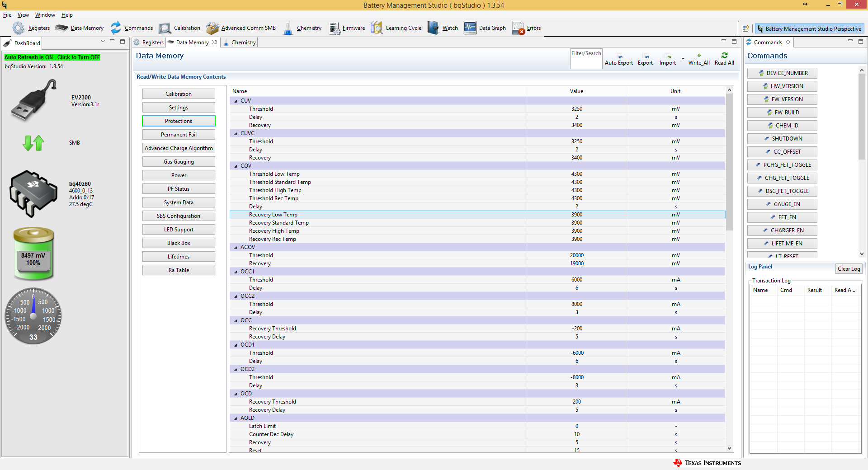Viewport: 868px width, 470px height.
Task: Switch to the Registers tab
Action: tap(149, 42)
